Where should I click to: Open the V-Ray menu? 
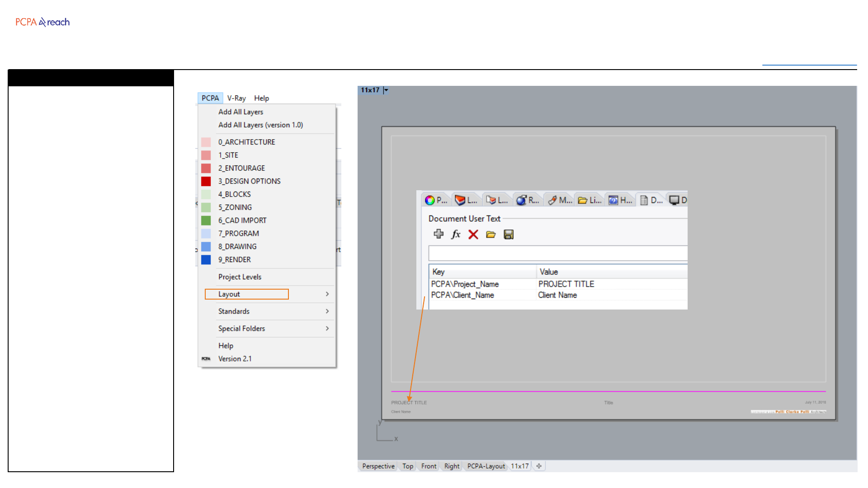236,98
